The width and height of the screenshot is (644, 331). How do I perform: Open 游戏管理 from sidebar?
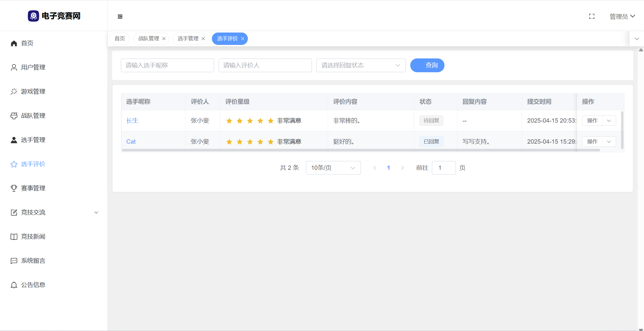point(33,92)
